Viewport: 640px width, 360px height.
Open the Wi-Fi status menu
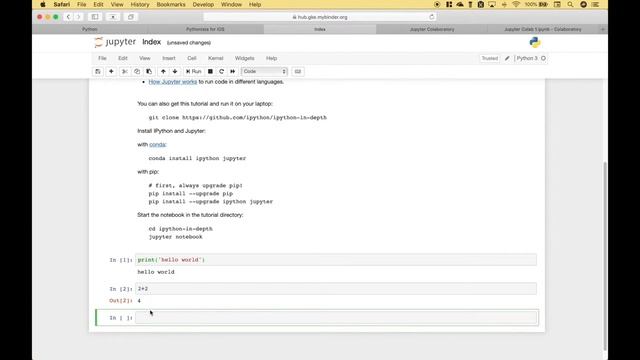(516, 4)
